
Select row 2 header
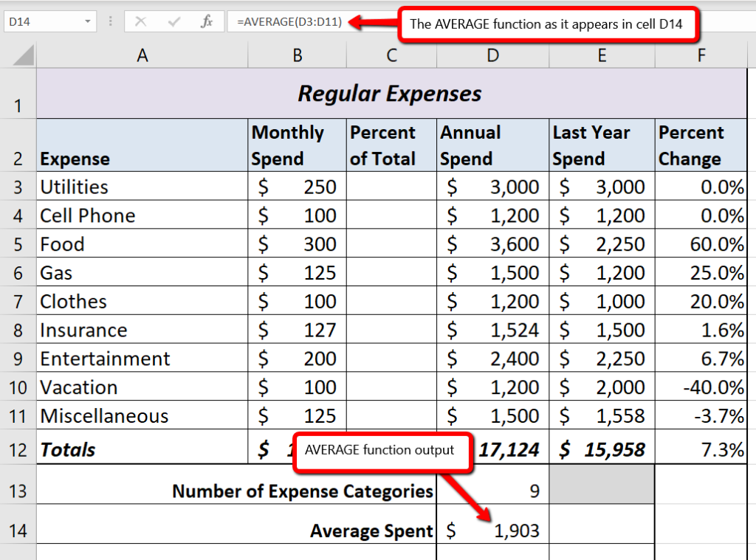[18, 145]
